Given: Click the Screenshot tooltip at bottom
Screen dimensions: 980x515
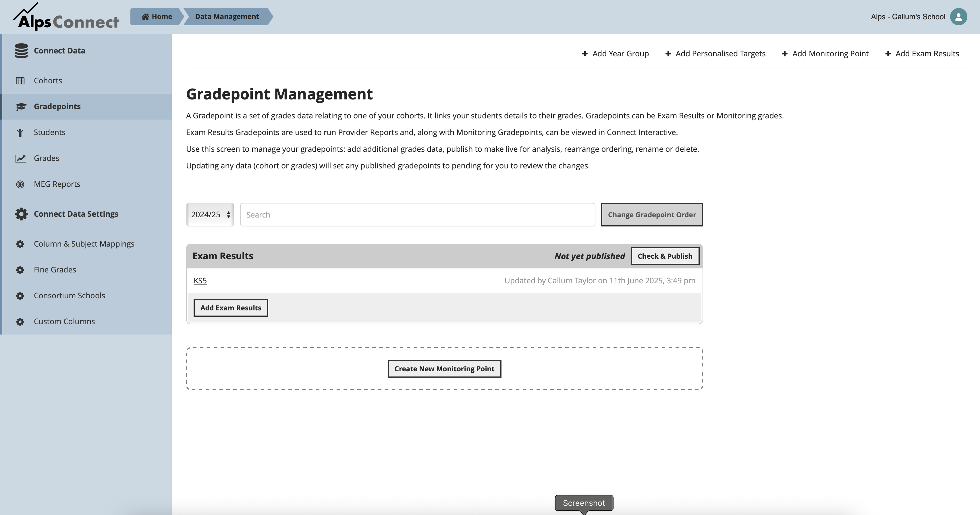Looking at the screenshot, I should point(584,503).
